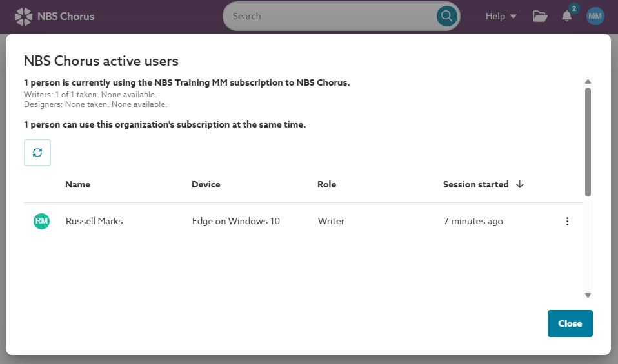This screenshot has width=618, height=364.
Task: Click the dialog vertical scrollbar thumb
Action: 588,142
